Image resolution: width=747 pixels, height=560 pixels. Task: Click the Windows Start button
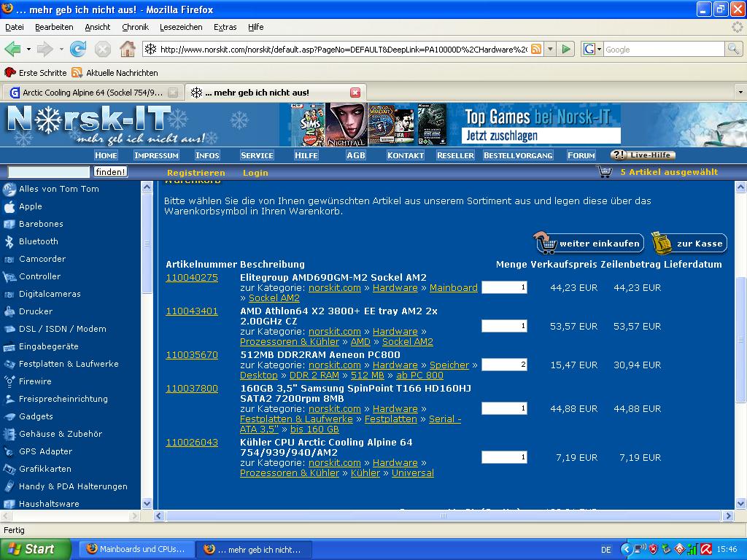(36, 549)
